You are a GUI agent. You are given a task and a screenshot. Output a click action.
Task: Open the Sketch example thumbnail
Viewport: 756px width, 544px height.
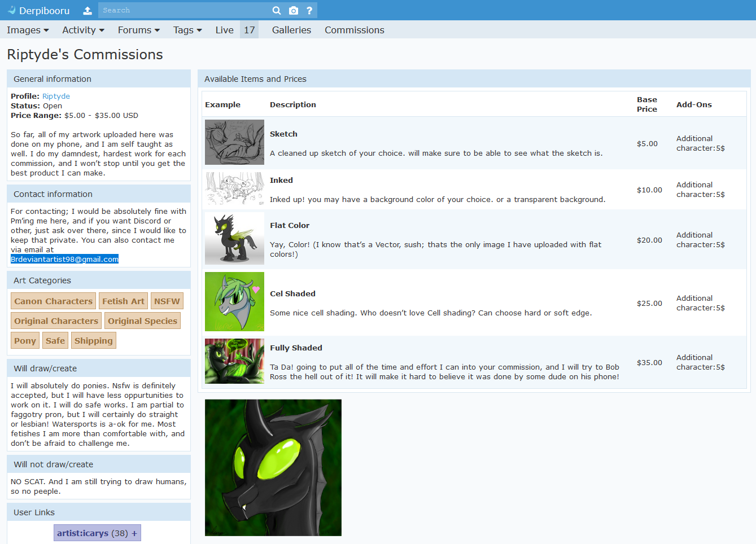[234, 142]
